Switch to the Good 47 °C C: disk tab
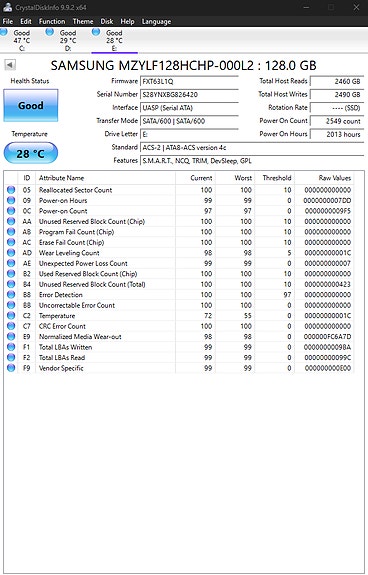 pos(22,40)
